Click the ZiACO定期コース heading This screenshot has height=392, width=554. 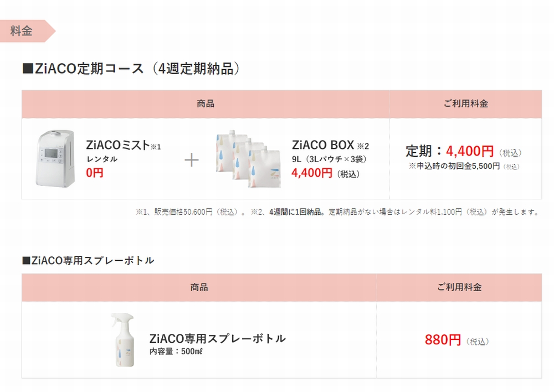click(x=131, y=69)
